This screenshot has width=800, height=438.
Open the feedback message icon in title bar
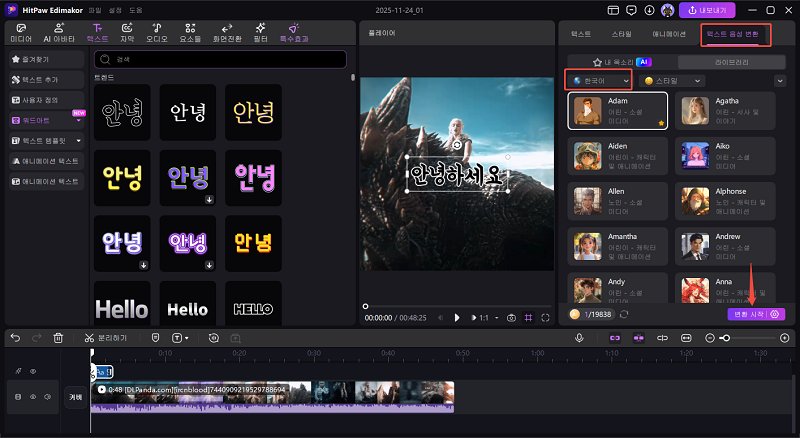click(x=631, y=10)
